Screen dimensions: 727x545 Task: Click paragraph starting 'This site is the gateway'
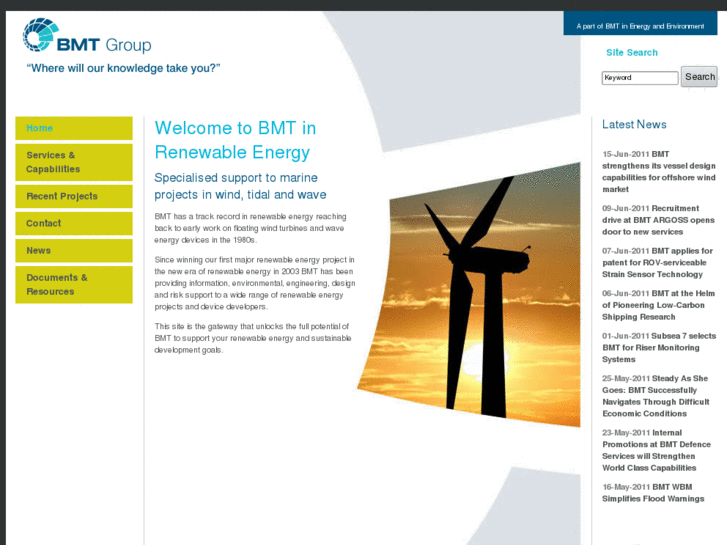pyautogui.click(x=253, y=338)
